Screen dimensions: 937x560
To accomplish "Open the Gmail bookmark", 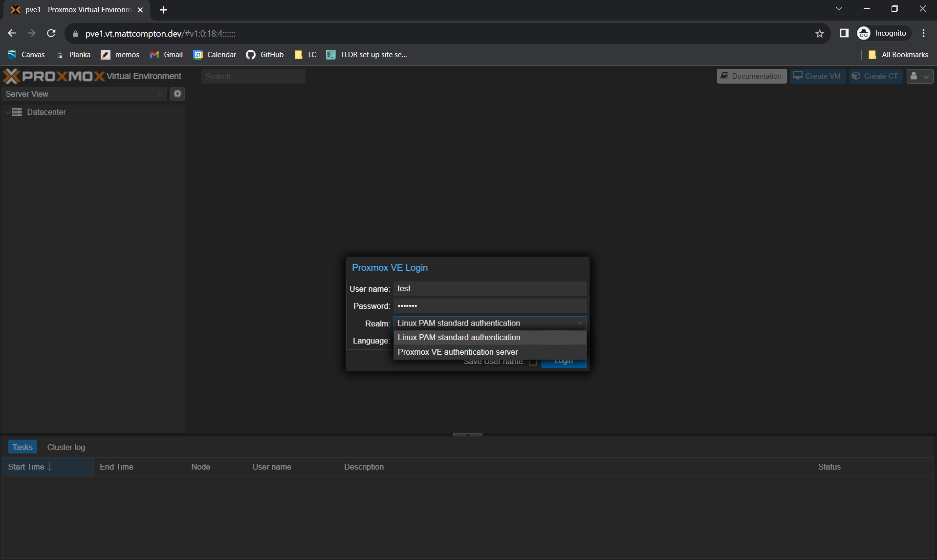I will [167, 55].
